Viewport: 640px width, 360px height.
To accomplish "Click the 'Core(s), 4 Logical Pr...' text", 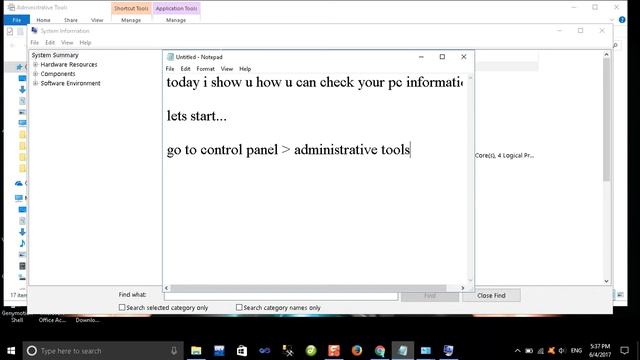I will (504, 156).
